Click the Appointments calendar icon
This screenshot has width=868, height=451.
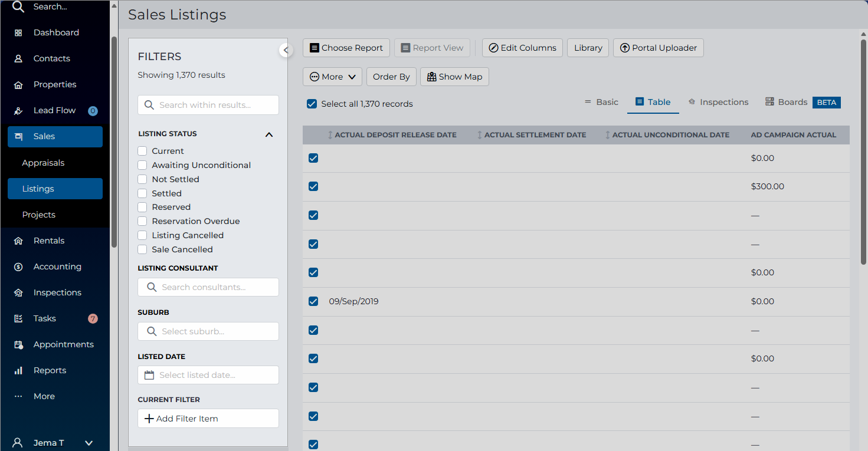tap(18, 345)
